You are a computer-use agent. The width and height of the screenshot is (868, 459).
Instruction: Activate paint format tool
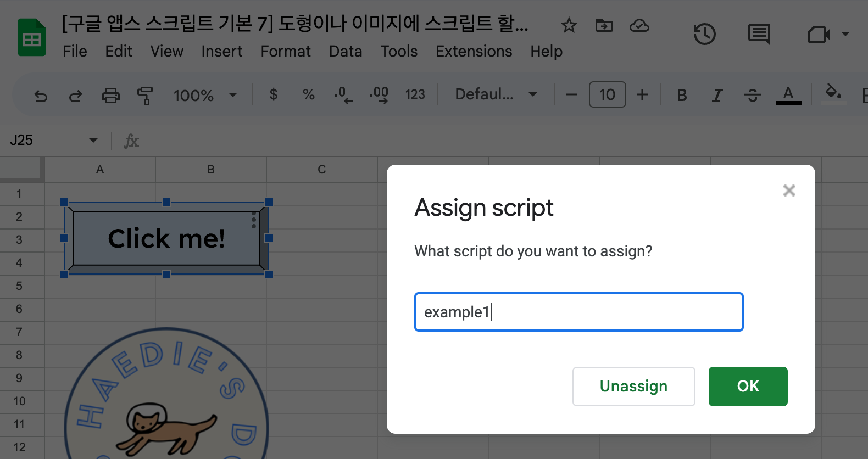(x=145, y=96)
